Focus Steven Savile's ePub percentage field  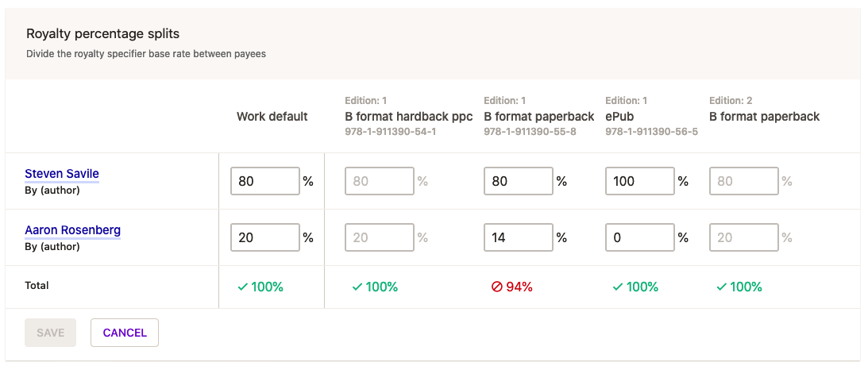[x=639, y=181]
